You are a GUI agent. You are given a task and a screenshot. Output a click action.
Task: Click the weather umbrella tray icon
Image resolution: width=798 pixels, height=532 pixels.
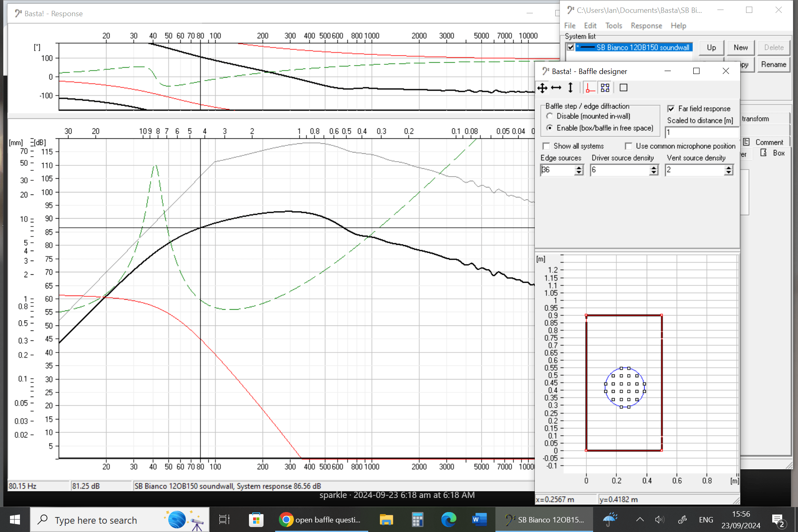pyautogui.click(x=610, y=520)
